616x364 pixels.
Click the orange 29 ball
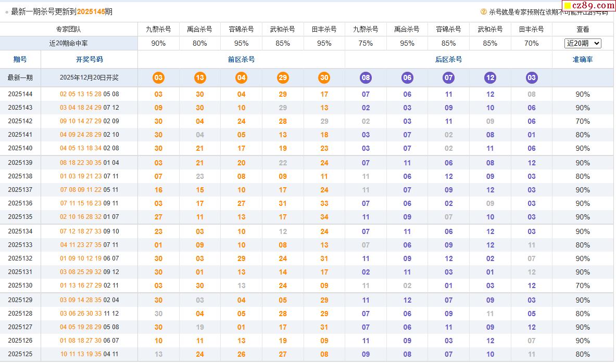coord(283,78)
